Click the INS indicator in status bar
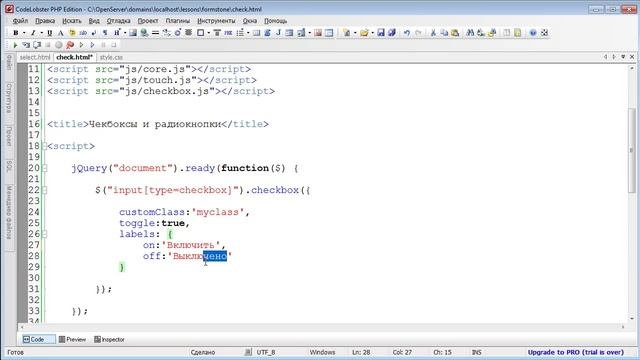Viewport: 640px width, 360px height. (476, 352)
